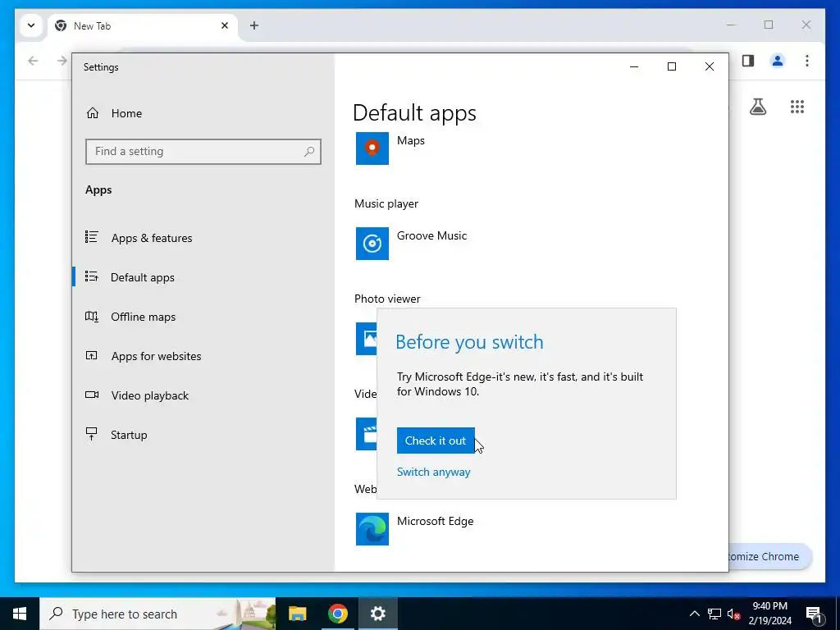Open Video playback settings
The image size is (840, 630).
tap(149, 395)
